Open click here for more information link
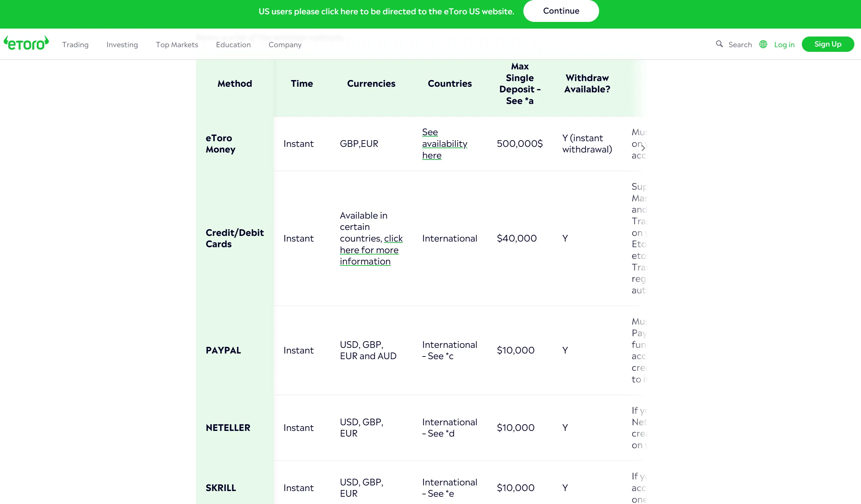The image size is (861, 504). (x=371, y=250)
